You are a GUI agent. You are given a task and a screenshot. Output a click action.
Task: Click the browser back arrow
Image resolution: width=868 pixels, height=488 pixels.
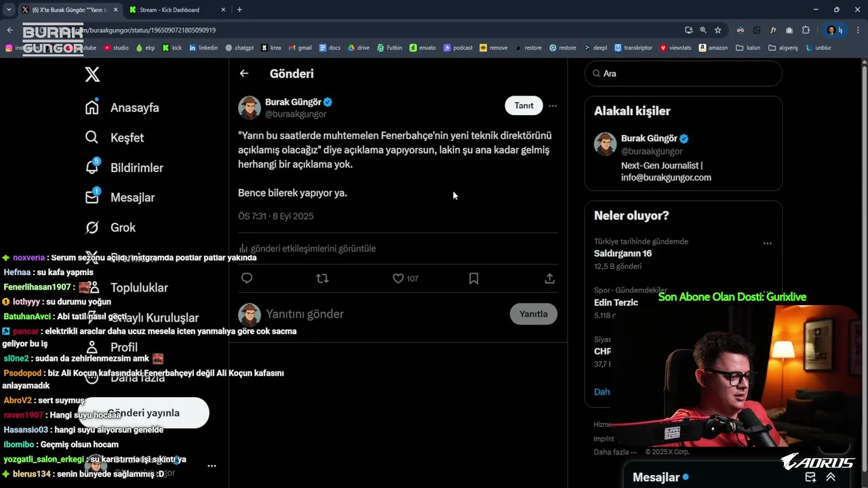tap(9, 30)
